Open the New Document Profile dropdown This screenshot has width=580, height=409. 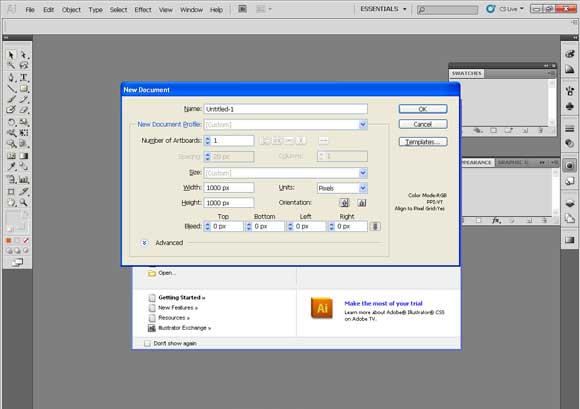[363, 125]
